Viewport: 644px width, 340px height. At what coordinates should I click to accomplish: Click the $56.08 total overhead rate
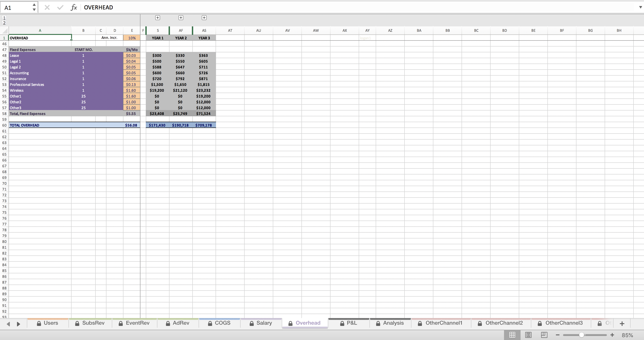pyautogui.click(x=131, y=125)
